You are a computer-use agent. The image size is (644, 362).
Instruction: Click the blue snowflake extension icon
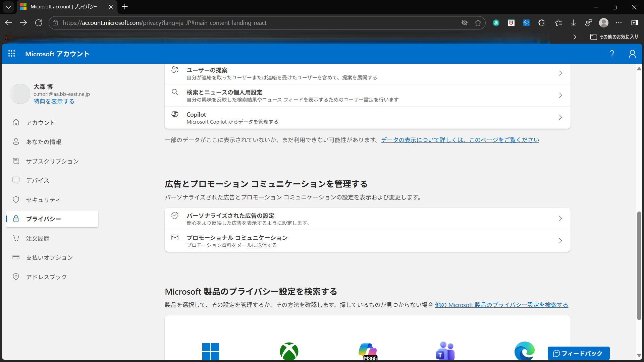point(526,23)
